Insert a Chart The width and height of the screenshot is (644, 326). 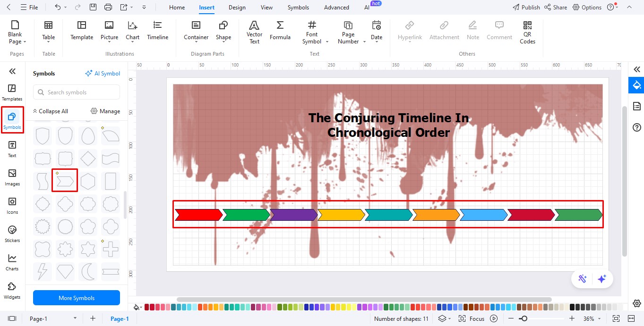point(132,31)
